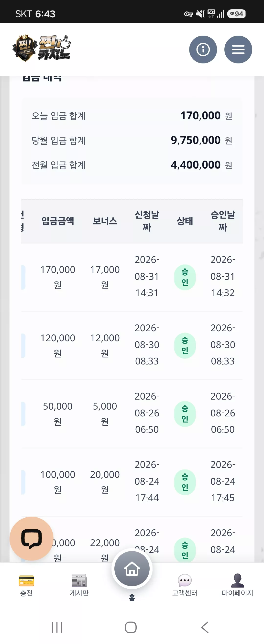Image resolution: width=264 pixels, height=644 pixels.
Task: Tap the 승인 badge for 120,000원 deposit
Action: (185, 345)
